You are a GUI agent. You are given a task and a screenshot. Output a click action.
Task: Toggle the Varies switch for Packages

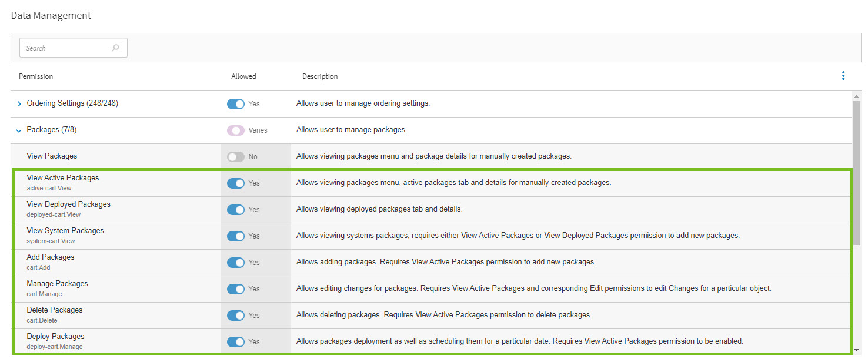coord(236,129)
